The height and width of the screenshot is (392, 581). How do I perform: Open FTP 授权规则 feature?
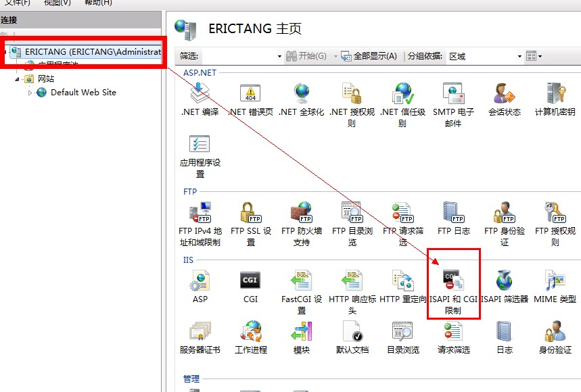[x=555, y=224]
